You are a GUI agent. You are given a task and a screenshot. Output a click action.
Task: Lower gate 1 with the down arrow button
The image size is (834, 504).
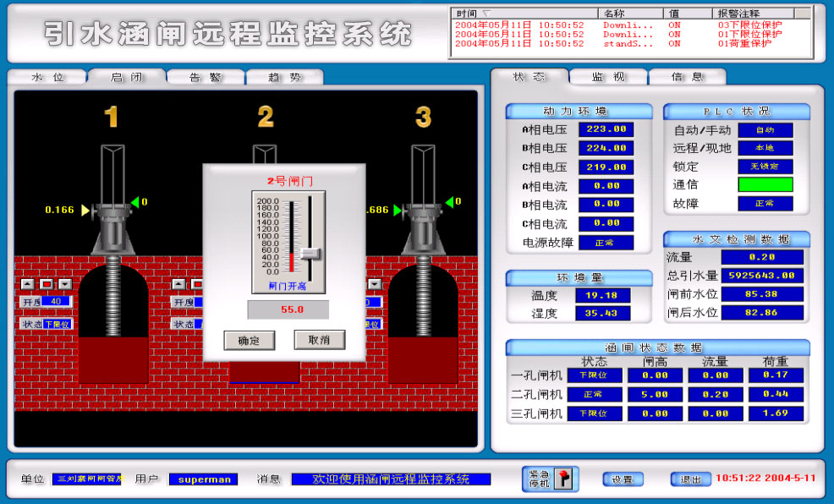(x=65, y=284)
